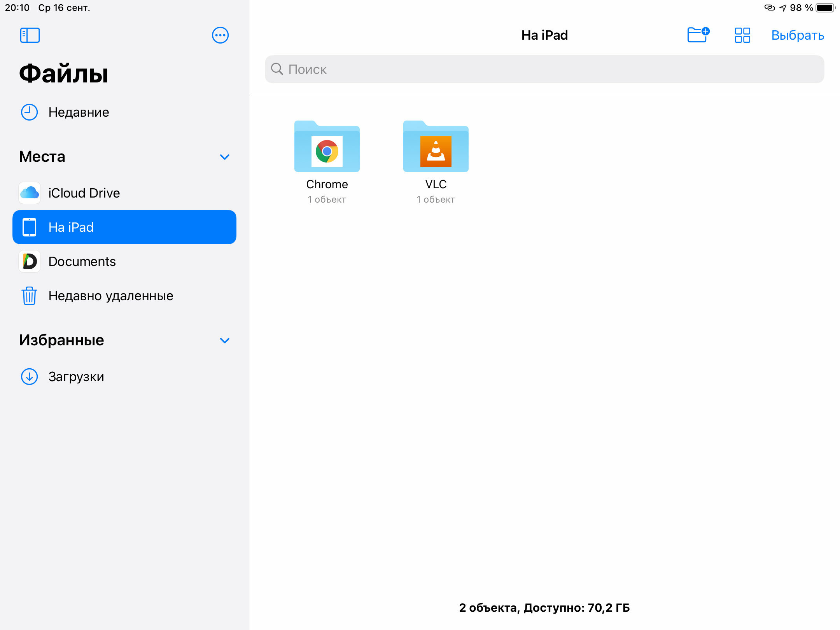Select the На iPad location

[x=124, y=227]
